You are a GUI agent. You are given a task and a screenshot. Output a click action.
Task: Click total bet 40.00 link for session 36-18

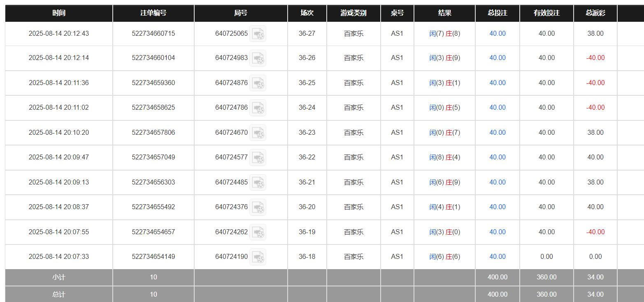point(497,257)
